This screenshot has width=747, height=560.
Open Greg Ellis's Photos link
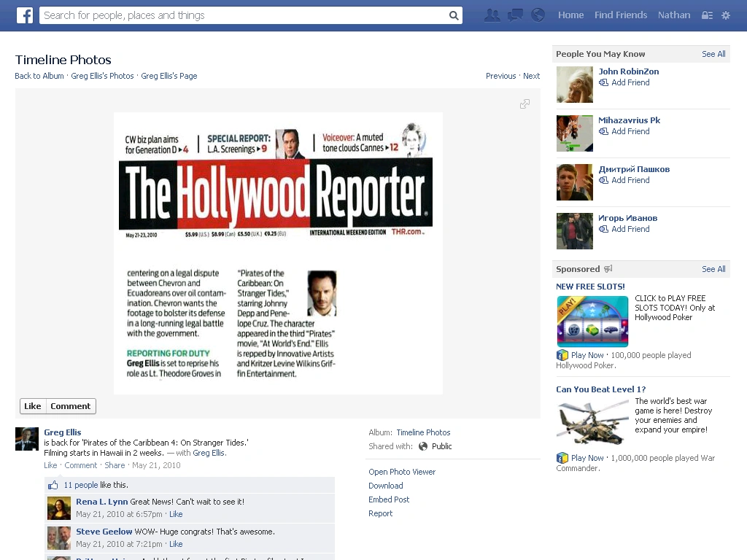click(102, 76)
